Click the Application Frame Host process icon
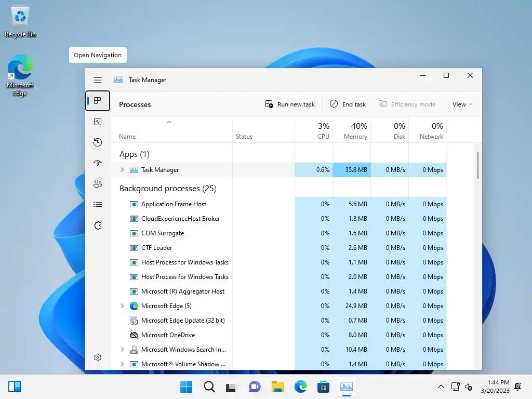This screenshot has width=532, height=399. [x=134, y=204]
